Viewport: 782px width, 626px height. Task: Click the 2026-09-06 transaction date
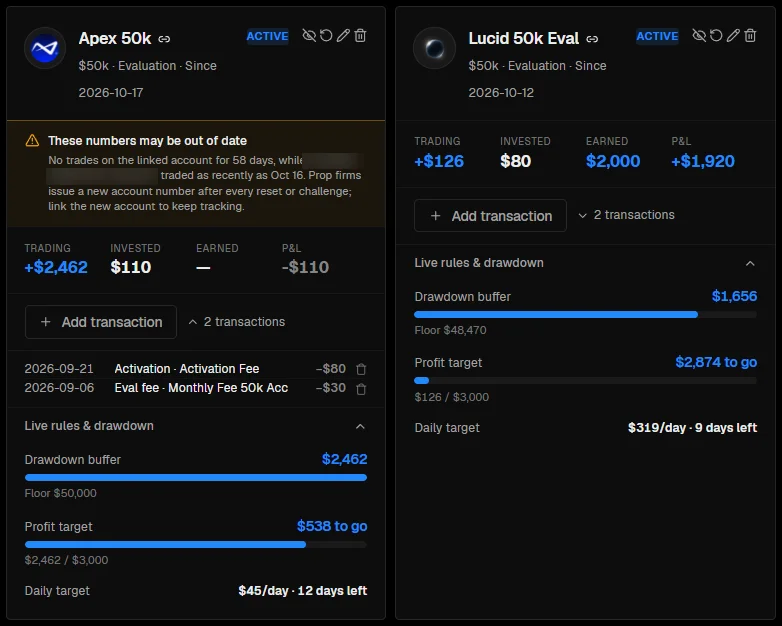59,388
